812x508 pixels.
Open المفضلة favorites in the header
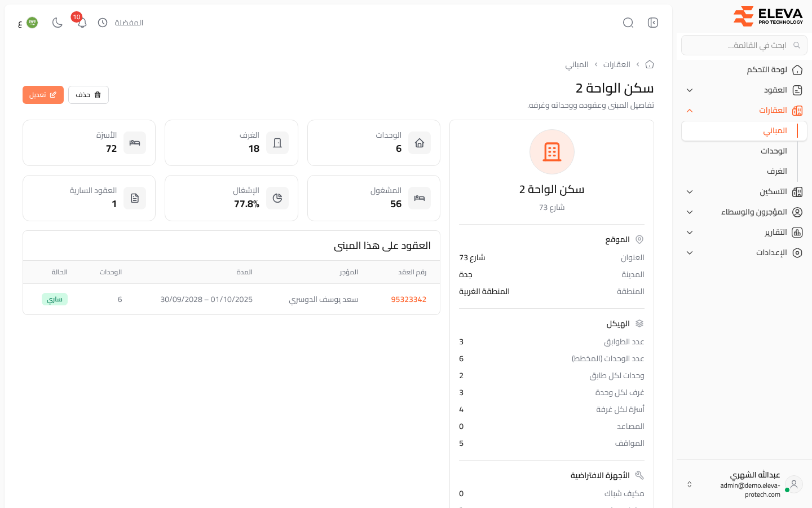click(129, 23)
